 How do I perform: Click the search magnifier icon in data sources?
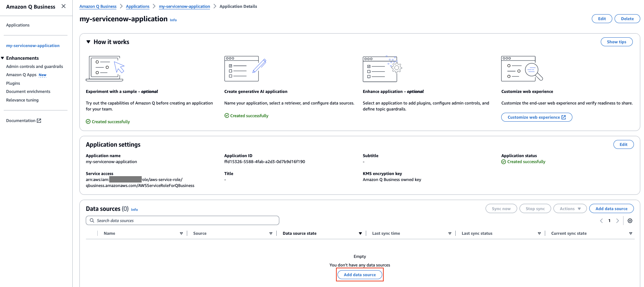92,221
